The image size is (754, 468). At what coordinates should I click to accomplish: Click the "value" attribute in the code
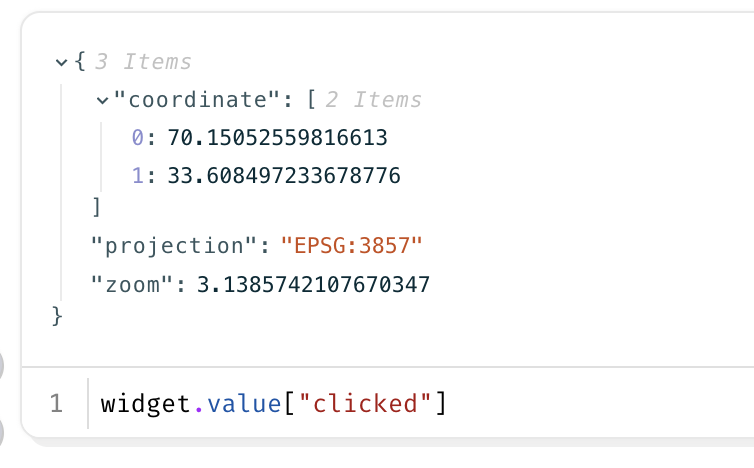coord(244,404)
